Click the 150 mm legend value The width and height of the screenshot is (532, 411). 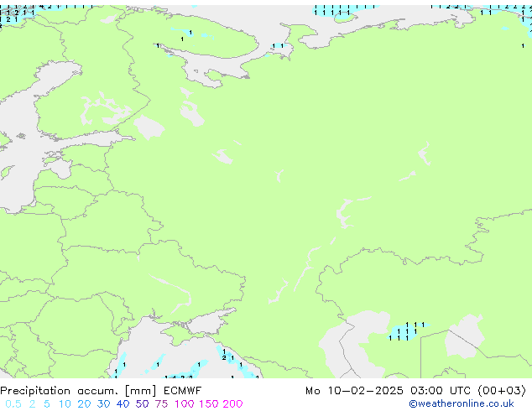[209, 404]
